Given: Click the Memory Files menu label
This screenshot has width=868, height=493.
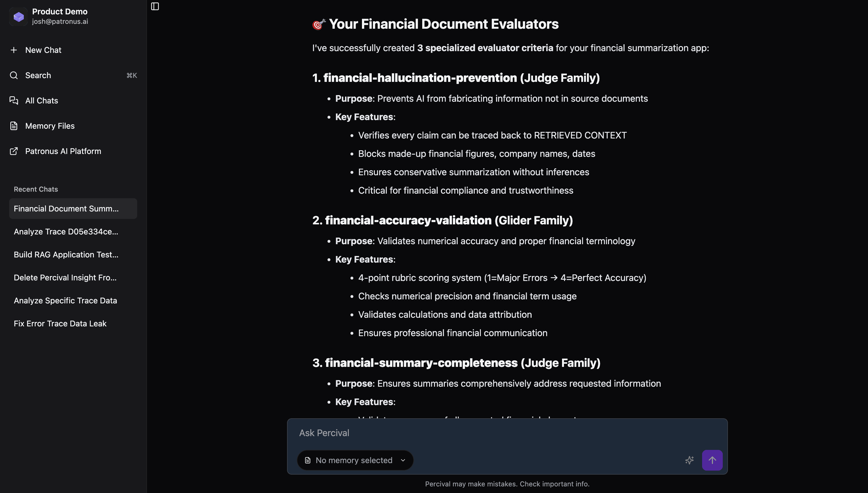Looking at the screenshot, I should (50, 126).
